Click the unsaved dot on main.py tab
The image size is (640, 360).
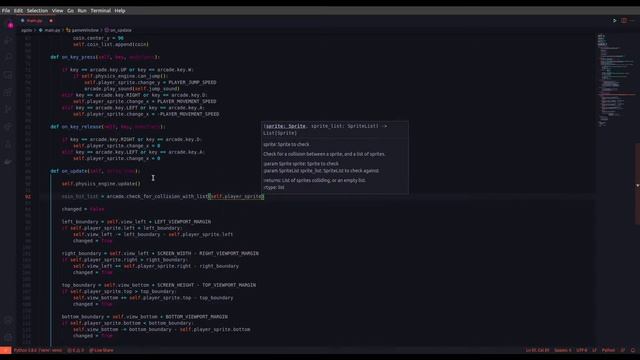pyautogui.click(x=51, y=20)
